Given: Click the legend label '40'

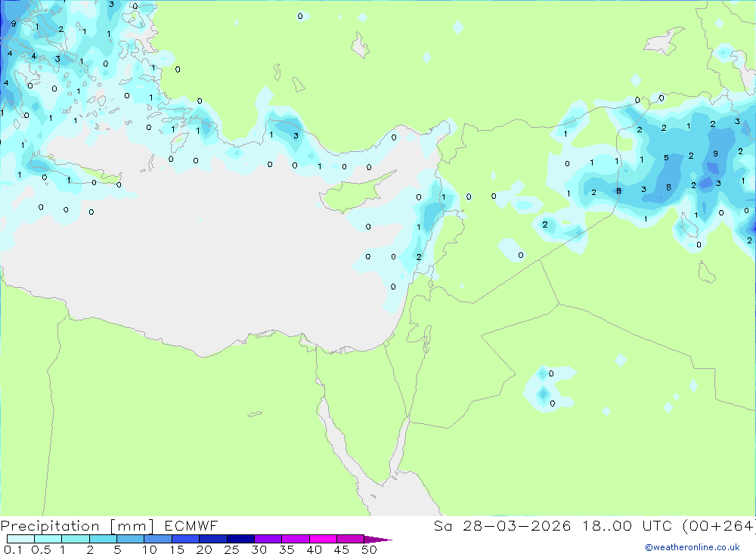Looking at the screenshot, I should click(x=314, y=549).
